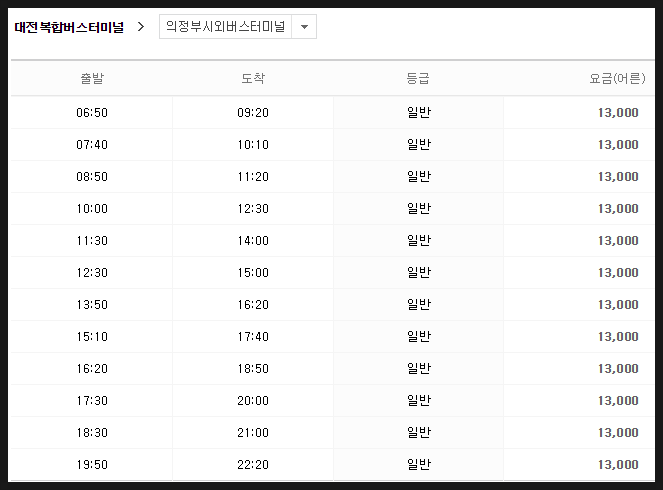Click the 요금(어른) column header
Screen dimensions: 663x490
click(617, 78)
